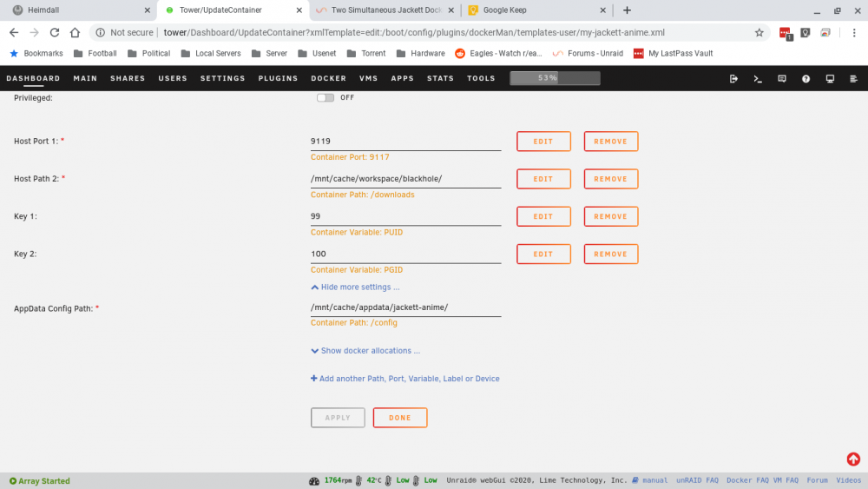Click EDIT for Host Port 1
868x489 pixels.
point(543,142)
